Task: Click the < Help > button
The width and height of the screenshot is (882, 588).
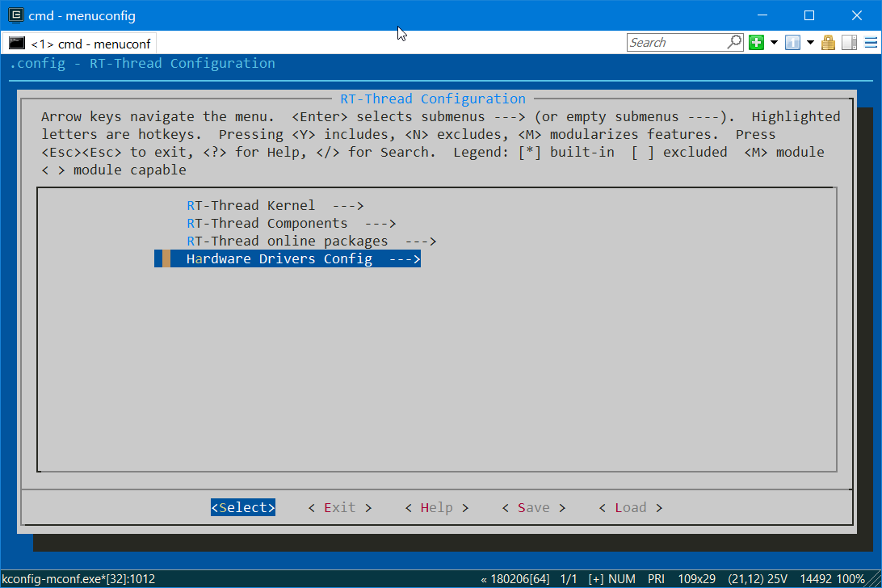Action: pos(436,507)
